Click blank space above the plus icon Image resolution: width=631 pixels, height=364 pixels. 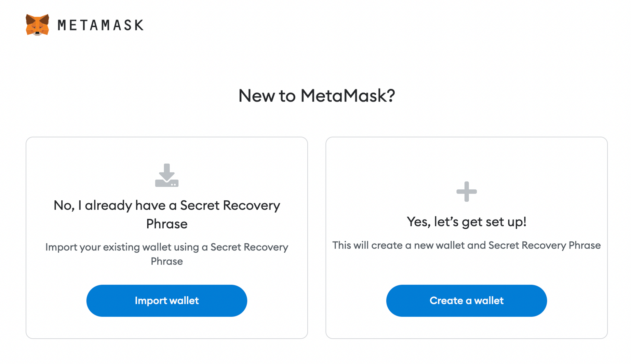tap(466, 159)
